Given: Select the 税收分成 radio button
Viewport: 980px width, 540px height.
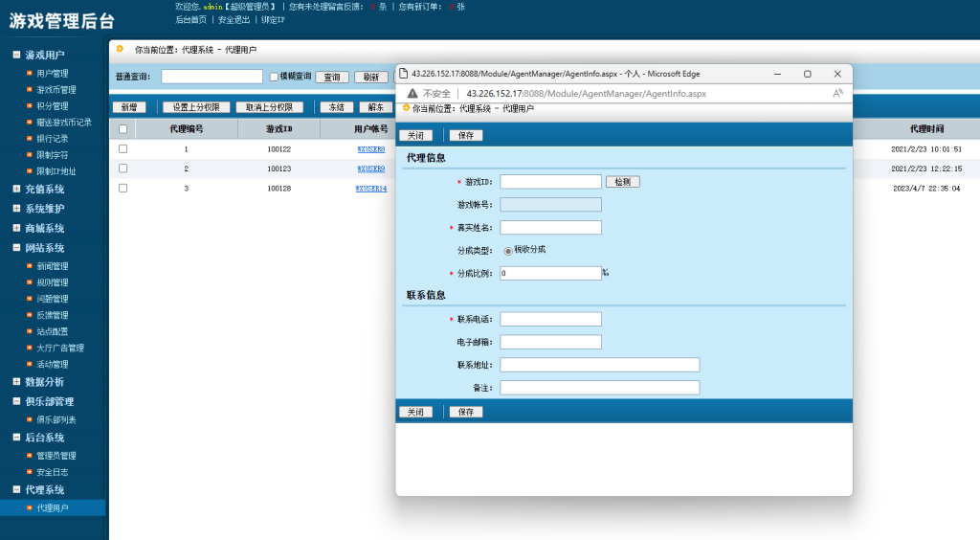Looking at the screenshot, I should click(x=508, y=251).
